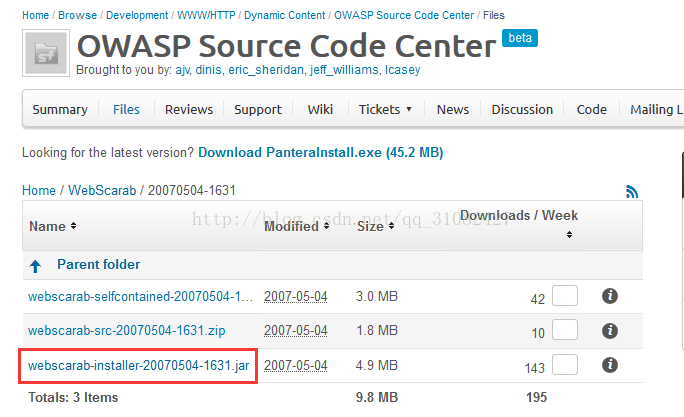Viewport: 684px width, 417px height.
Task: Click the 2007-05-04 date of webscarab-src zip
Action: point(296,331)
